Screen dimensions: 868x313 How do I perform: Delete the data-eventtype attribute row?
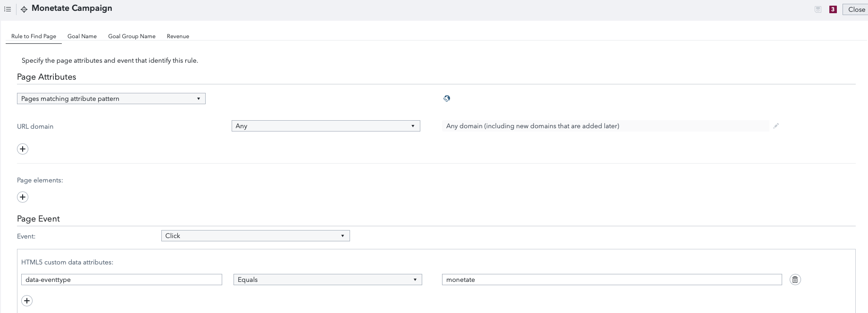pos(795,280)
